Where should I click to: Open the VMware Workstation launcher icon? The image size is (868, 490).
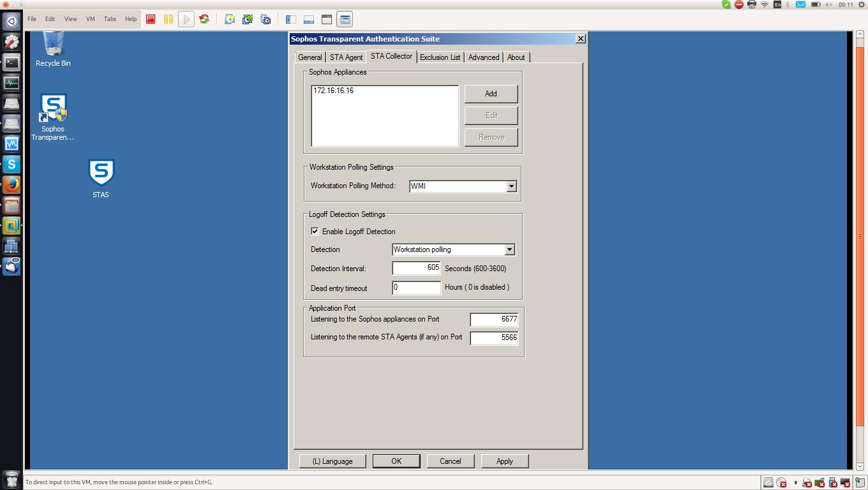11,226
